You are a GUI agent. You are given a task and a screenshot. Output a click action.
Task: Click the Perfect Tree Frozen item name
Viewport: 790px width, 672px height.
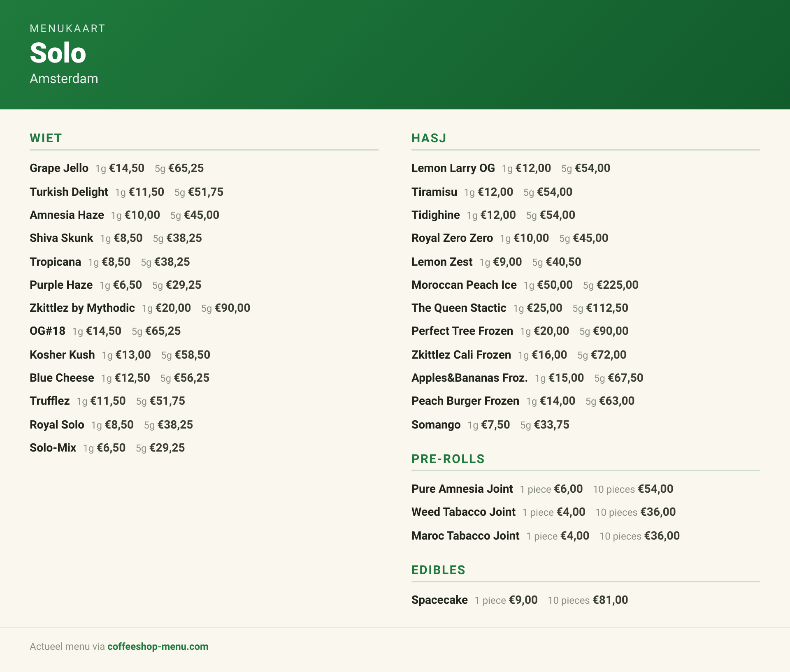tap(462, 331)
